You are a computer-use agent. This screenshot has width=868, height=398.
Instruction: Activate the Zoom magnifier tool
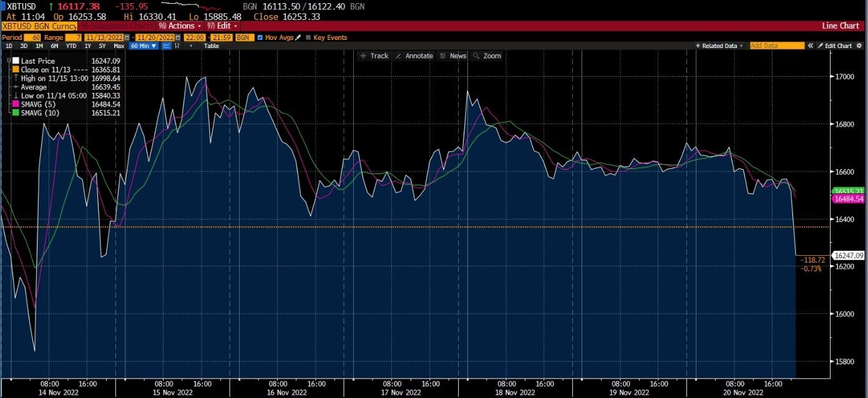pyautogui.click(x=487, y=56)
